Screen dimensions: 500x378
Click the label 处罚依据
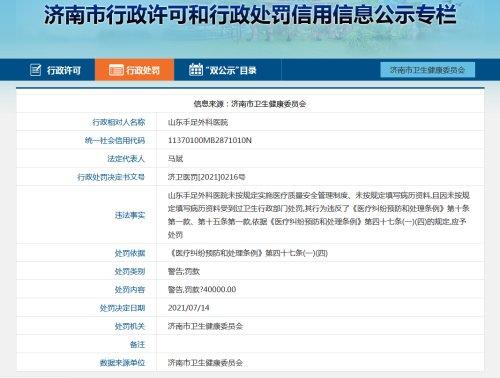point(130,253)
